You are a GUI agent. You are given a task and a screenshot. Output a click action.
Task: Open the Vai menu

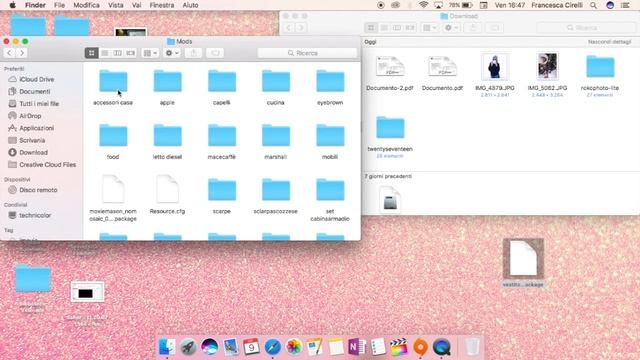pyautogui.click(x=136, y=5)
